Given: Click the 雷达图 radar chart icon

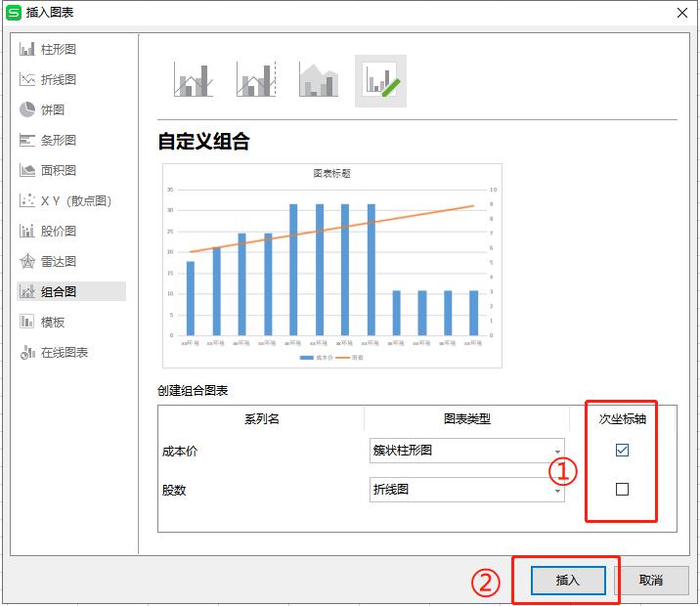Looking at the screenshot, I should pos(27,261).
